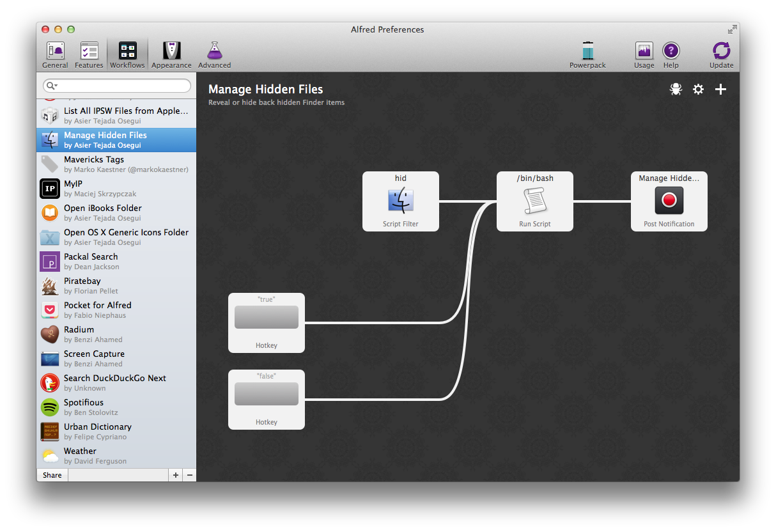Open the Powerpack section
This screenshot has width=776, height=532.
(587, 55)
